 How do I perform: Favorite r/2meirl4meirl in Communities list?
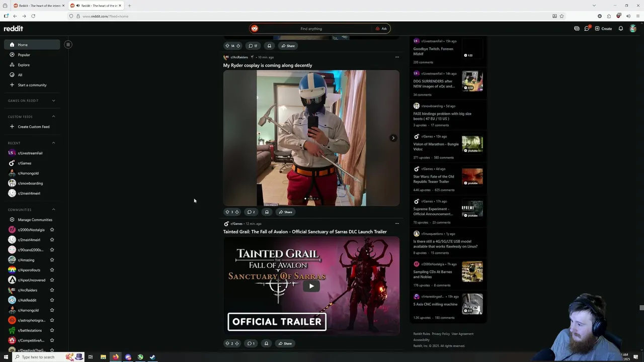tap(52, 240)
